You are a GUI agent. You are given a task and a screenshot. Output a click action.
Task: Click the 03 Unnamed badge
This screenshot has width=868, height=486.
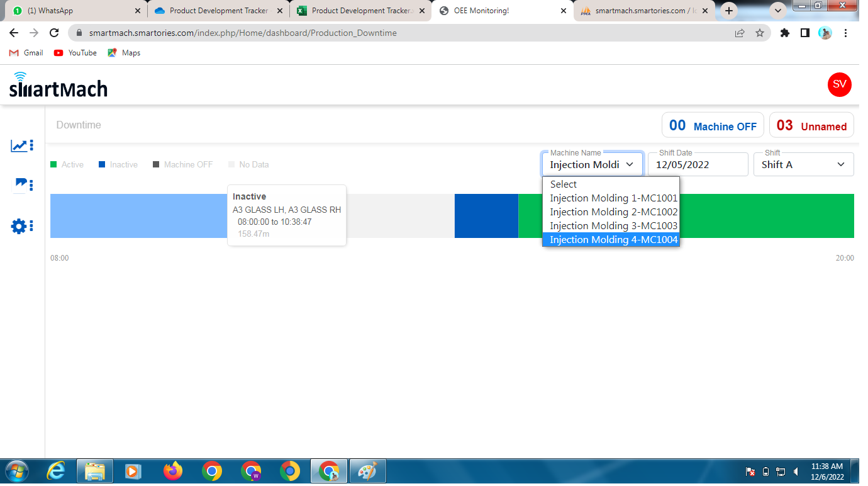click(811, 124)
